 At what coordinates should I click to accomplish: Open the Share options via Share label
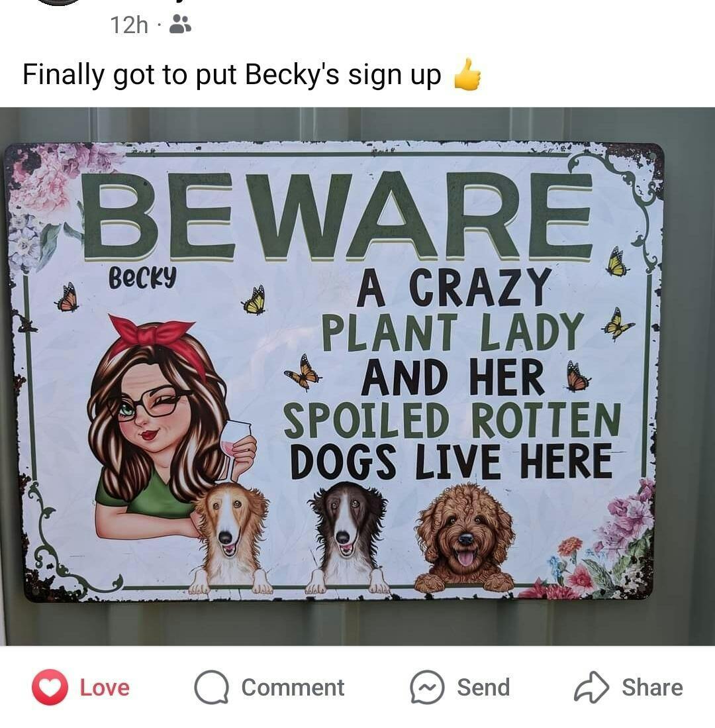click(652, 688)
